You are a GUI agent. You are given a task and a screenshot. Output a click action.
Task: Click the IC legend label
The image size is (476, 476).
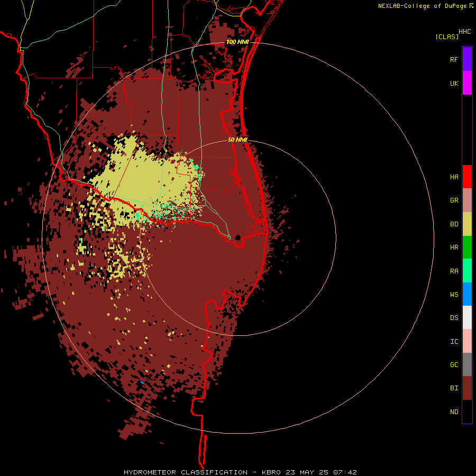tap(454, 342)
